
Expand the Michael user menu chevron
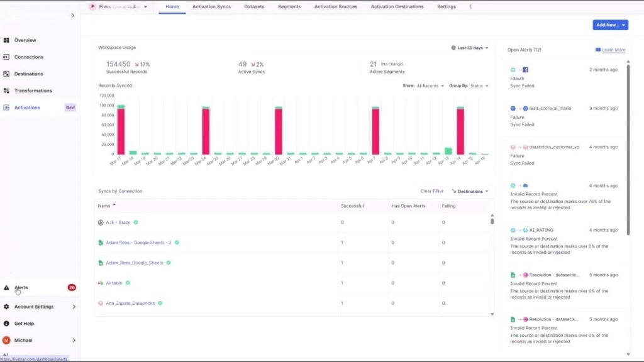pos(74,340)
